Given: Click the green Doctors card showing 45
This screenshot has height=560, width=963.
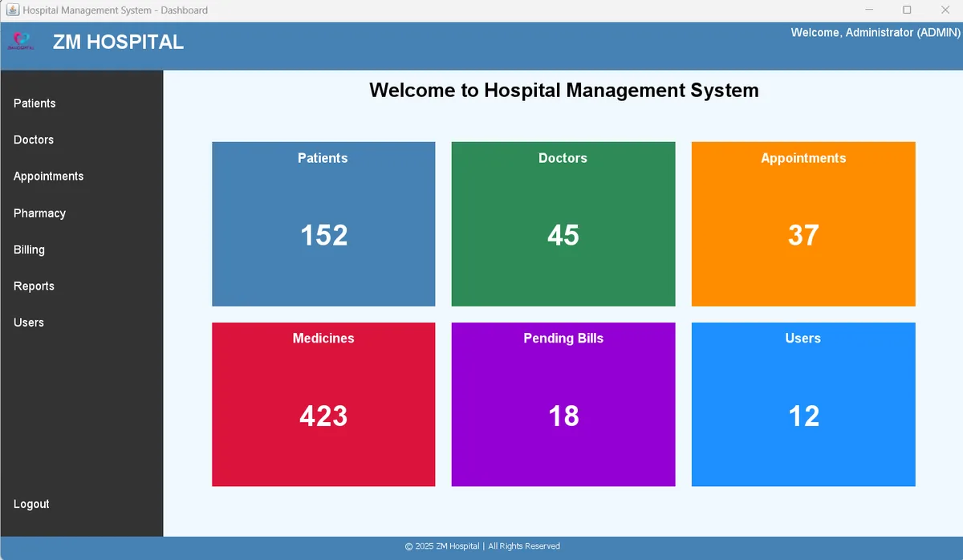Looking at the screenshot, I should coord(563,224).
